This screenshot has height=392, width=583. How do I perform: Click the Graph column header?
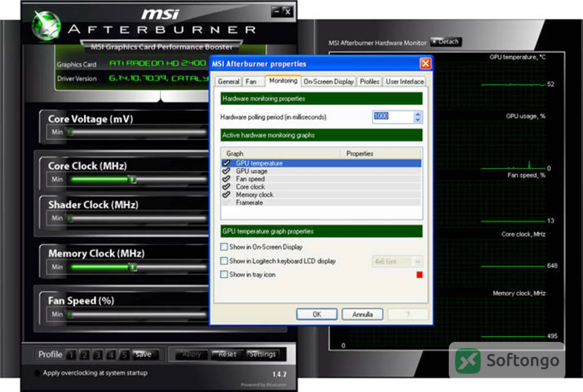[x=280, y=153]
